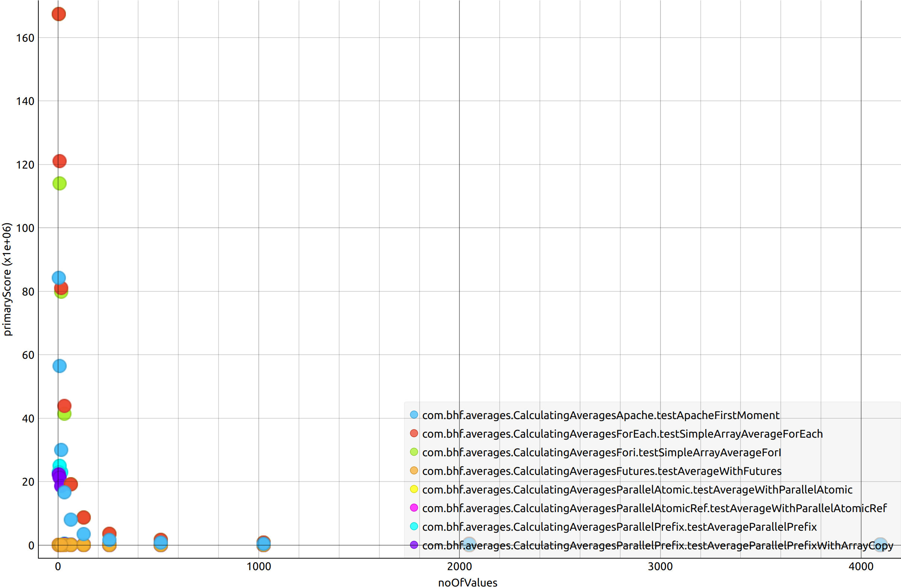Toggle the CalculatingAveragesFutures.testAverageWithFutures legend text
Screen dimensions: 901x588
pos(602,471)
